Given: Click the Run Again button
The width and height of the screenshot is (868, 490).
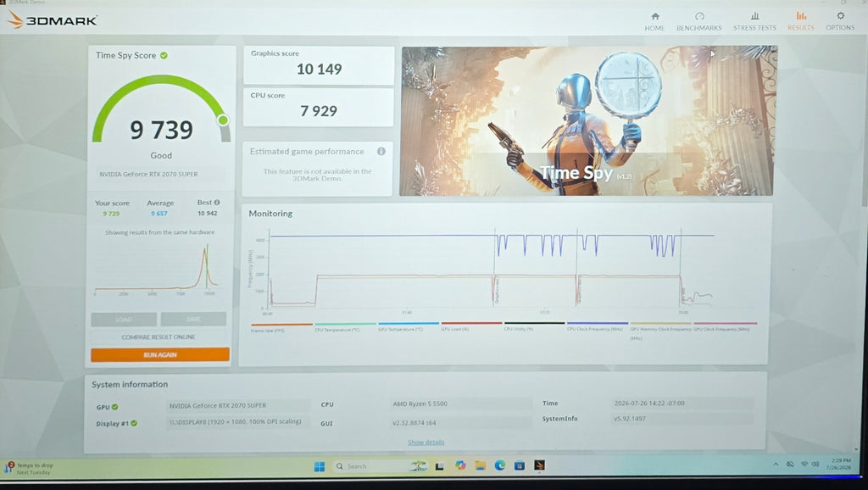Looking at the screenshot, I should [160, 355].
